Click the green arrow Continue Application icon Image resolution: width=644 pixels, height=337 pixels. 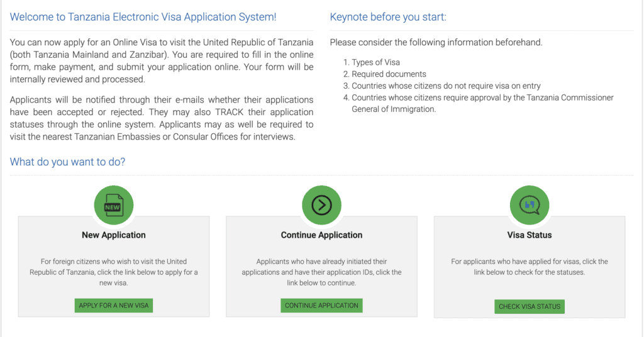point(321,205)
